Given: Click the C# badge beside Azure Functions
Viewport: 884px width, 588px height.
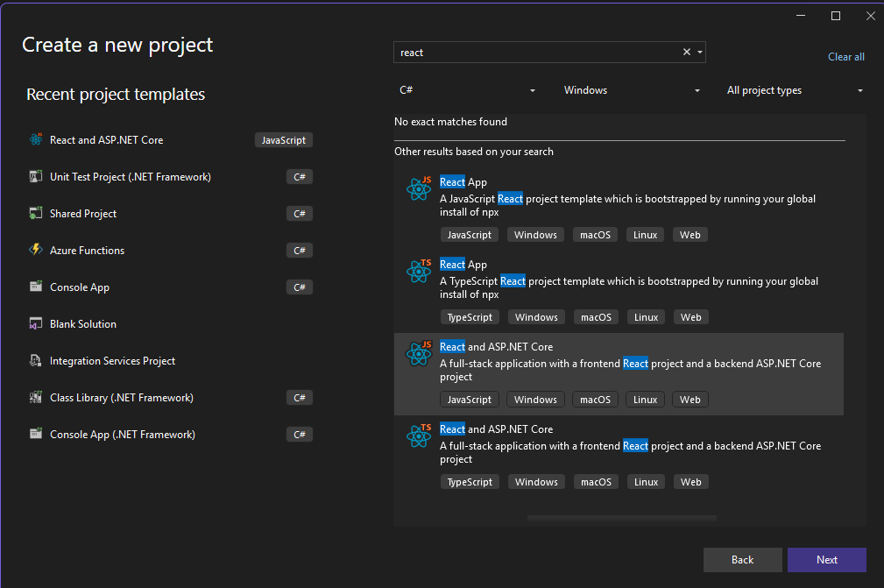Looking at the screenshot, I should pos(300,251).
